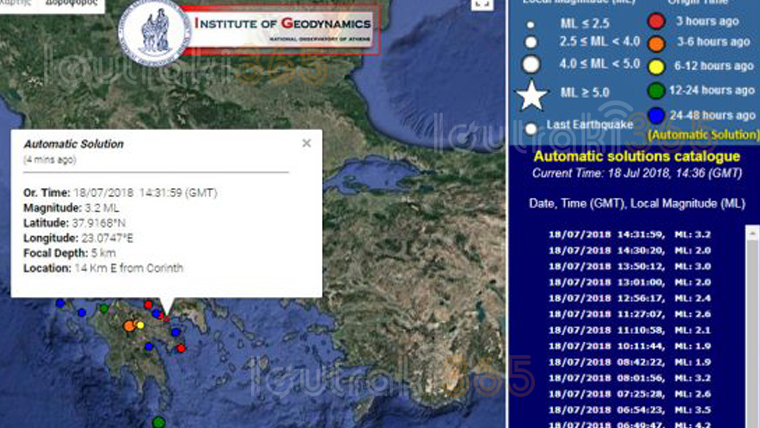Click the 'Date, Time (GMT), Local Magnitude' header
The width and height of the screenshot is (760, 428).
click(636, 204)
